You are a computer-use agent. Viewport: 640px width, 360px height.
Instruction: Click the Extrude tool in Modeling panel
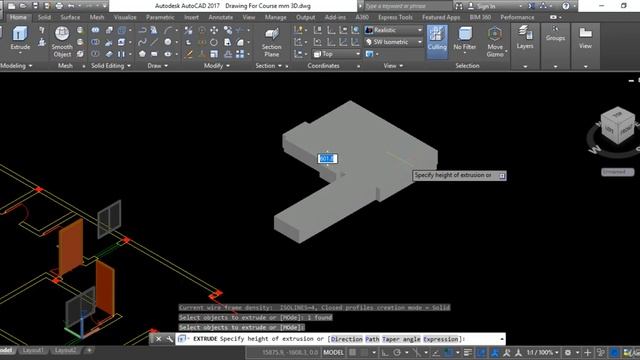[x=20, y=38]
